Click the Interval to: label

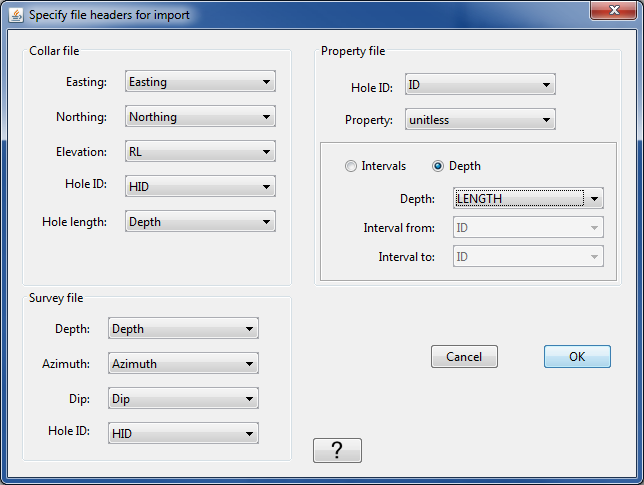406,257
